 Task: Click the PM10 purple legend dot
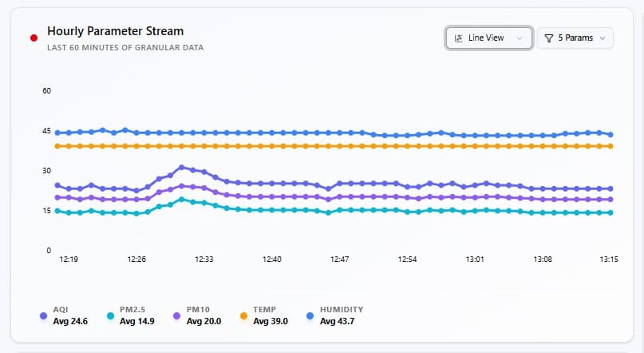pyautogui.click(x=176, y=315)
